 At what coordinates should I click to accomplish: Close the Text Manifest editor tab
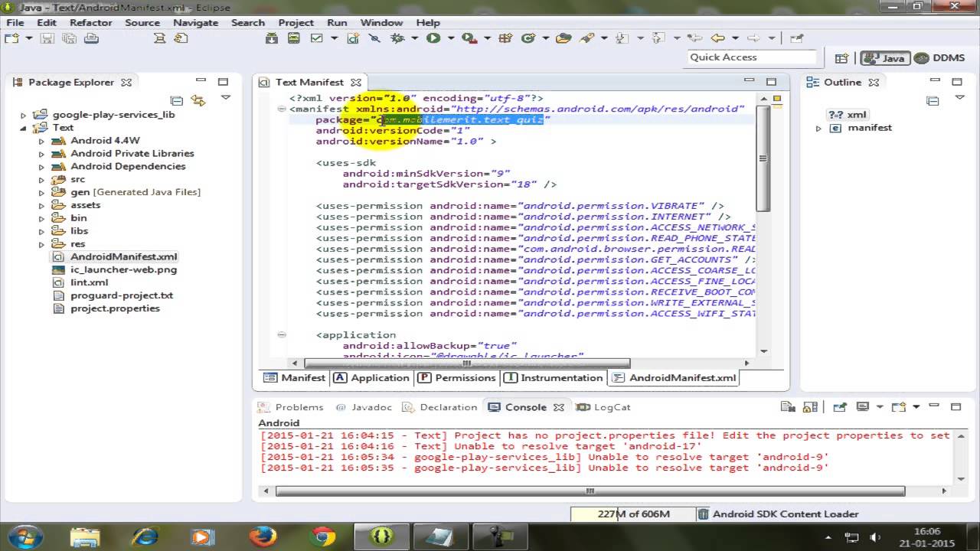pyautogui.click(x=356, y=83)
